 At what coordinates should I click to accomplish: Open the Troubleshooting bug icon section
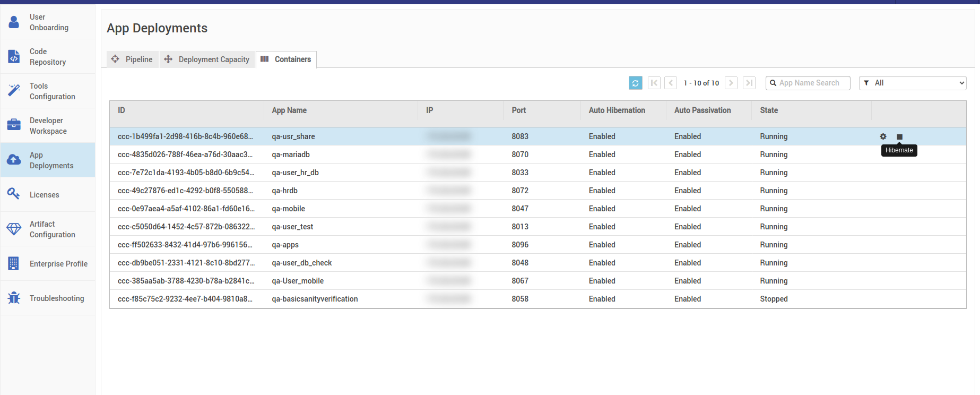pos(48,298)
